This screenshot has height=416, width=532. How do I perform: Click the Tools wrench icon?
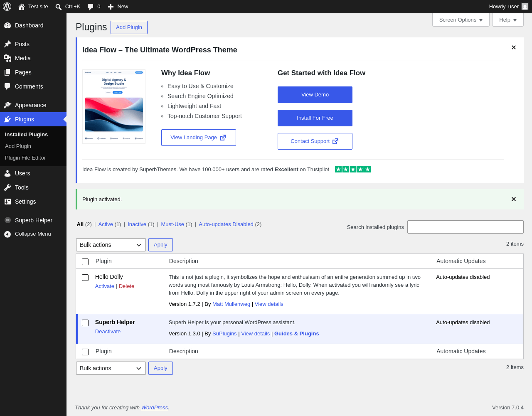coord(7,187)
